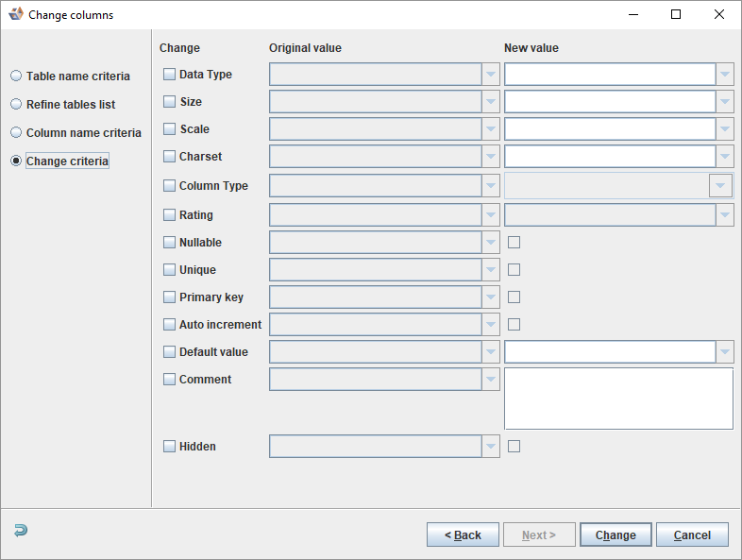Choose the Refine tables list step
The image size is (742, 560).
point(16,105)
